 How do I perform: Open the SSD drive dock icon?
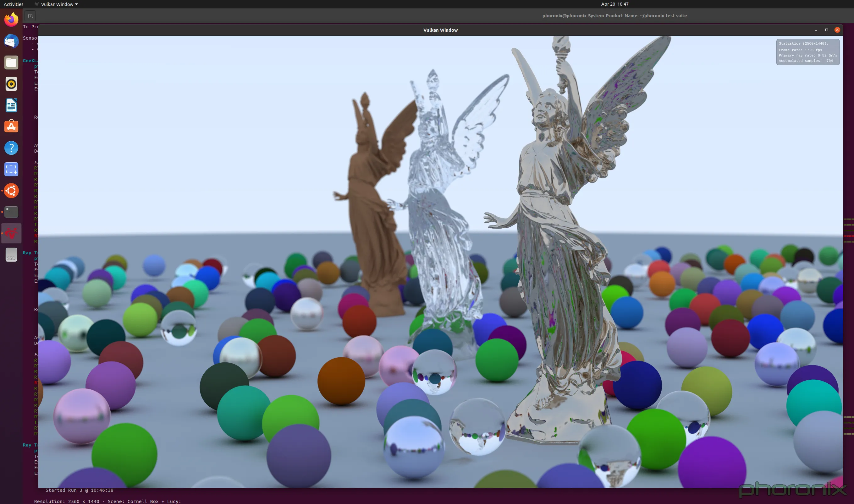click(11, 255)
